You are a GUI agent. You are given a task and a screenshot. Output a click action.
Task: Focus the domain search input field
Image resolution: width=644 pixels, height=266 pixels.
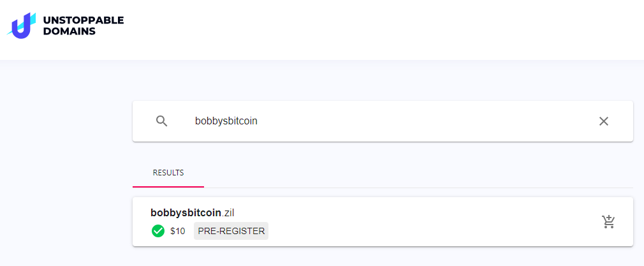(383, 121)
